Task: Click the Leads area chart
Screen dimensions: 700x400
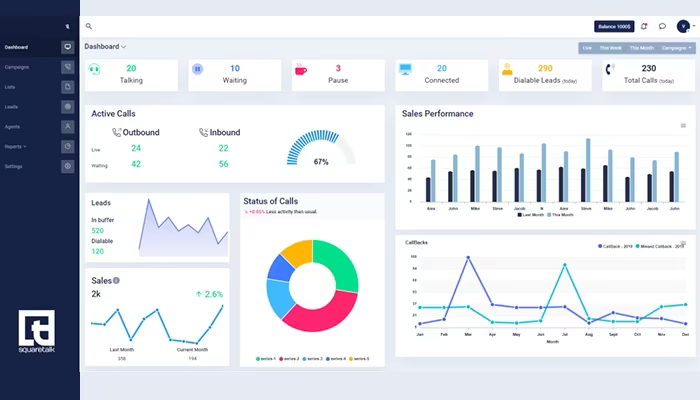Action: tap(183, 228)
